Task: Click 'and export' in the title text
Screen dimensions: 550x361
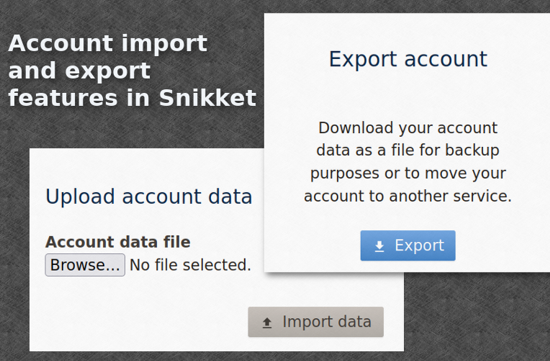Action: pyautogui.click(x=79, y=71)
